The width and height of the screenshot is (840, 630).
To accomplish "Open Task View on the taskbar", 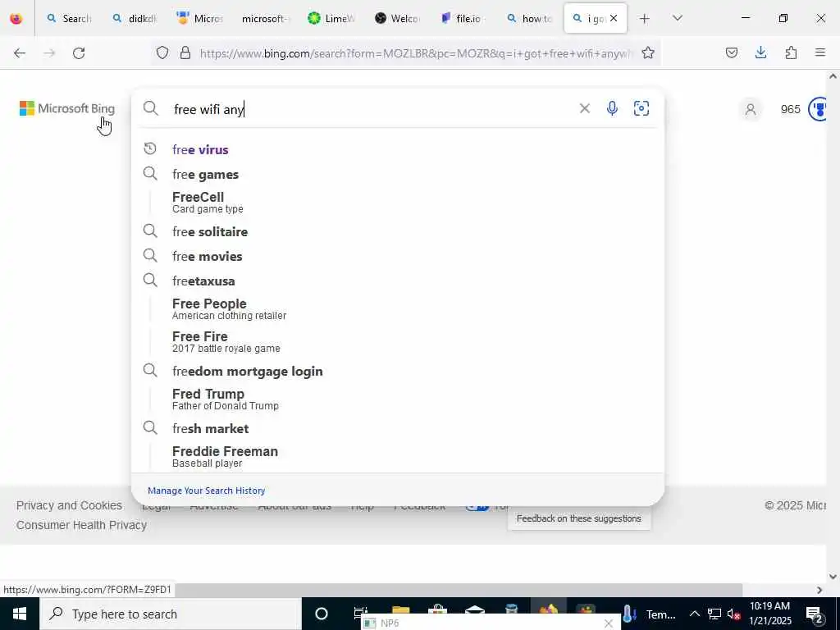I will (x=361, y=614).
